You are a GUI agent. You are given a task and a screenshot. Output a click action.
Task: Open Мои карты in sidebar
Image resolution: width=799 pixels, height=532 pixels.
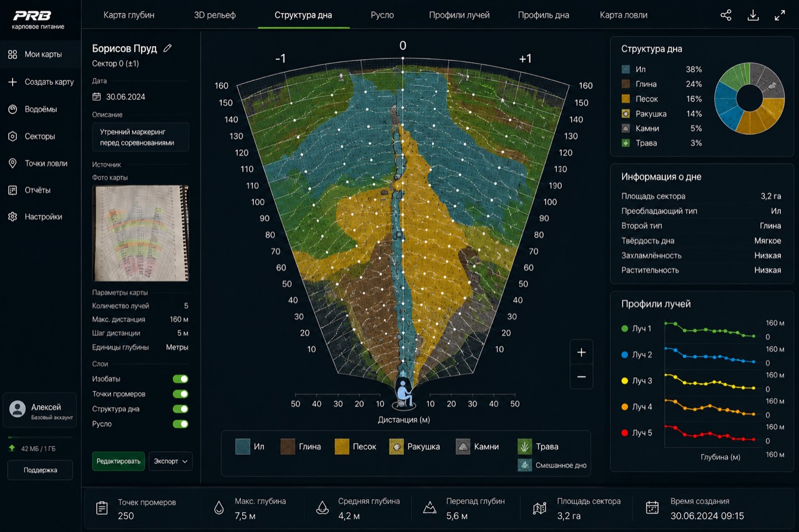[41, 54]
